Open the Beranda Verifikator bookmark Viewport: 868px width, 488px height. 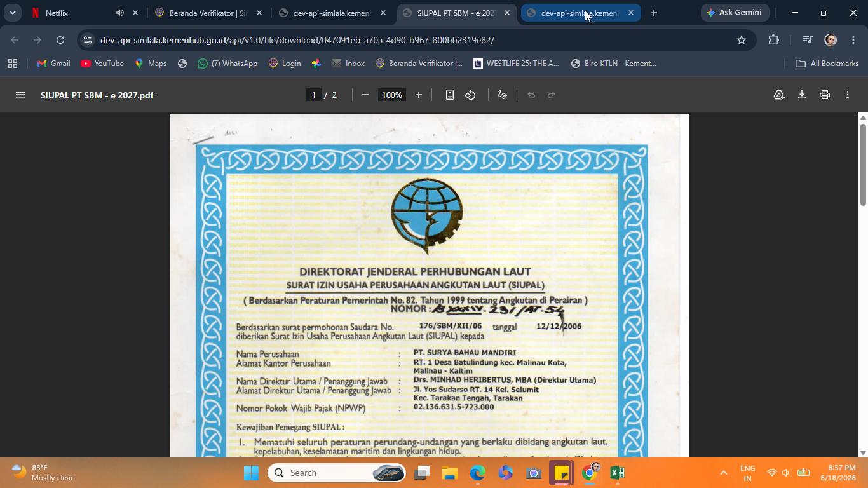point(419,64)
